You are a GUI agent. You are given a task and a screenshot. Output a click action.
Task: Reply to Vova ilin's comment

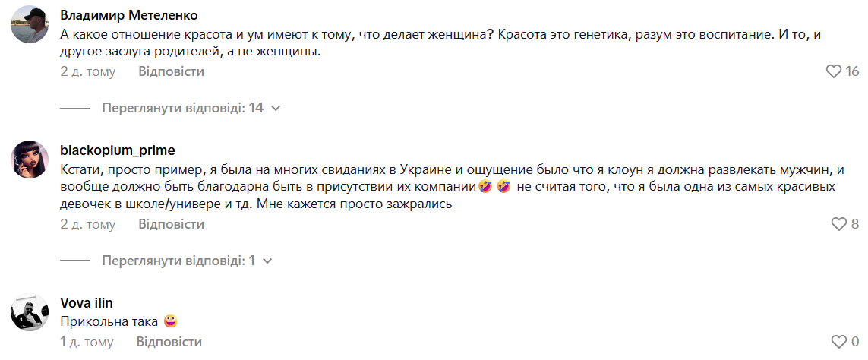[x=170, y=342]
